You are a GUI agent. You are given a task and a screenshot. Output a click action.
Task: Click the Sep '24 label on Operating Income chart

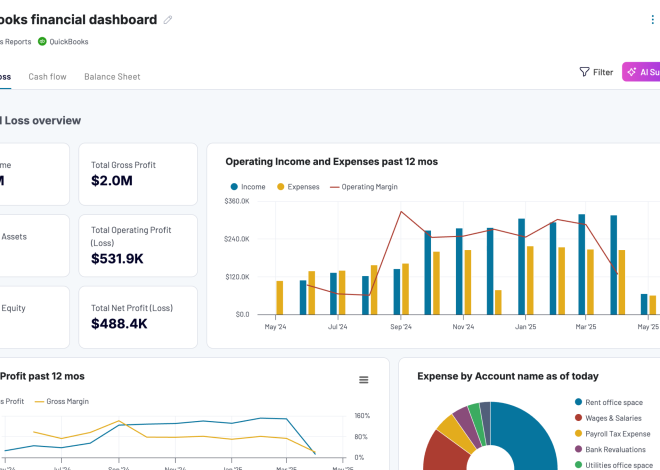pos(401,327)
